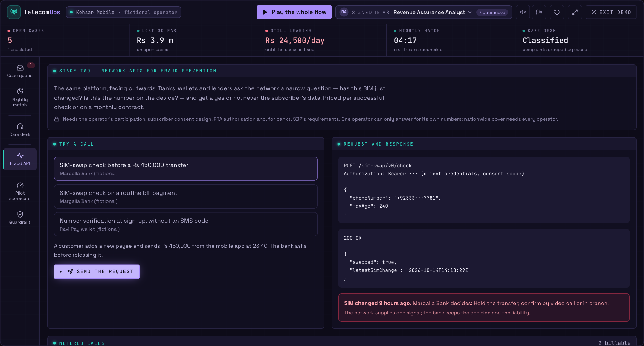Open the Case queue inbox icon
Screen dimensions: 644x346
coord(20,68)
